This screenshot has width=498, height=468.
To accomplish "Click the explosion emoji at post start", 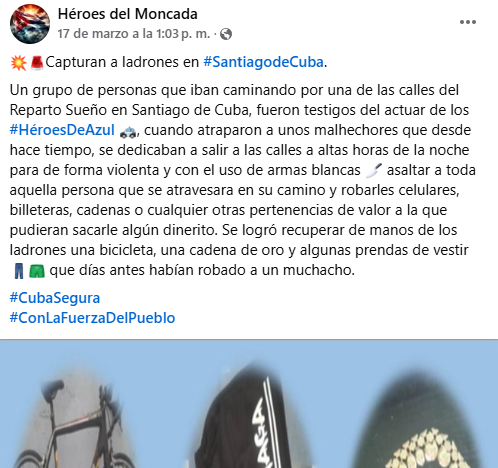I will point(18,63).
